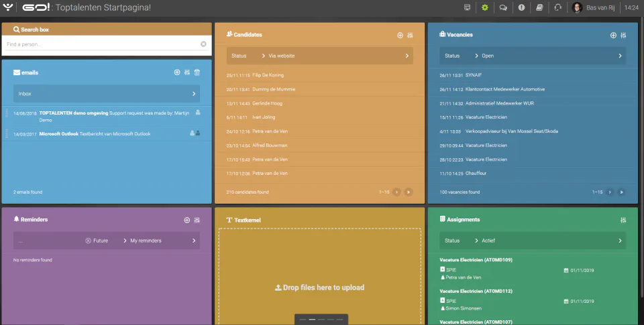Image resolution: width=644 pixels, height=325 pixels.
Task: Open candidate Alfred Bouwman
Action: (270, 145)
